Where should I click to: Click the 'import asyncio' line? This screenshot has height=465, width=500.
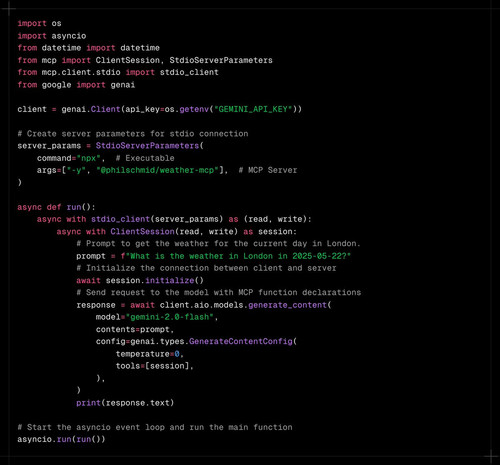click(52, 36)
